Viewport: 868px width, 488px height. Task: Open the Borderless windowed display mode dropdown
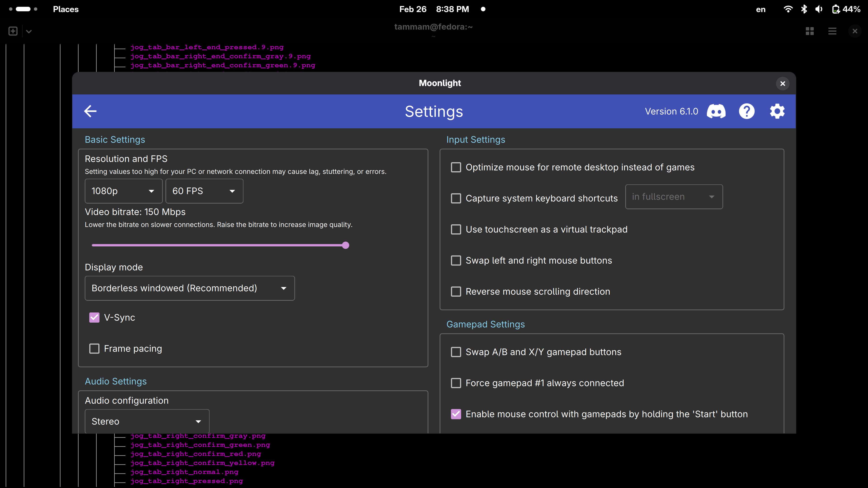pyautogui.click(x=190, y=288)
